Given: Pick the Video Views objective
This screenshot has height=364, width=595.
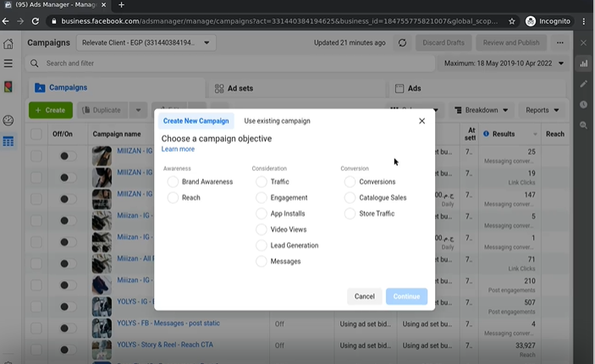Looking at the screenshot, I should 261,229.
